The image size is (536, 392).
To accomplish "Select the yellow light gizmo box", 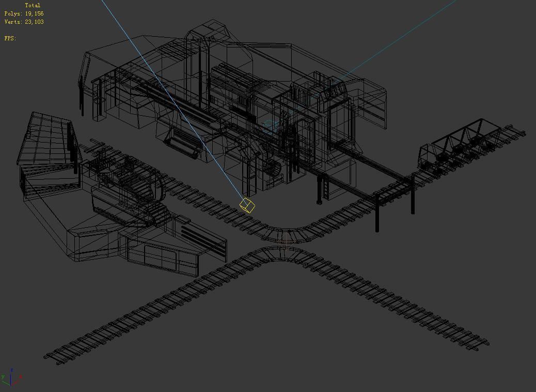I will (x=247, y=206).
